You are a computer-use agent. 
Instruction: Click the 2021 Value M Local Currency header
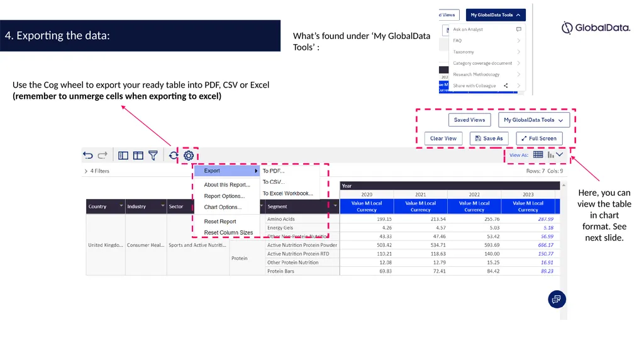point(421,206)
